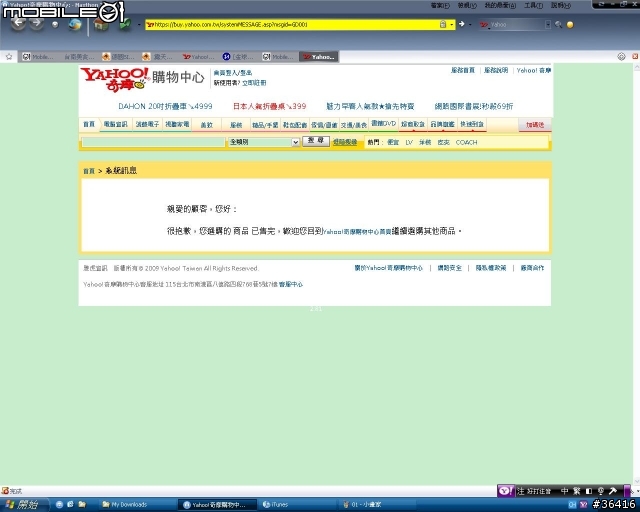
Task: Click the go arrow right of the address bar
Action: click(x=462, y=24)
